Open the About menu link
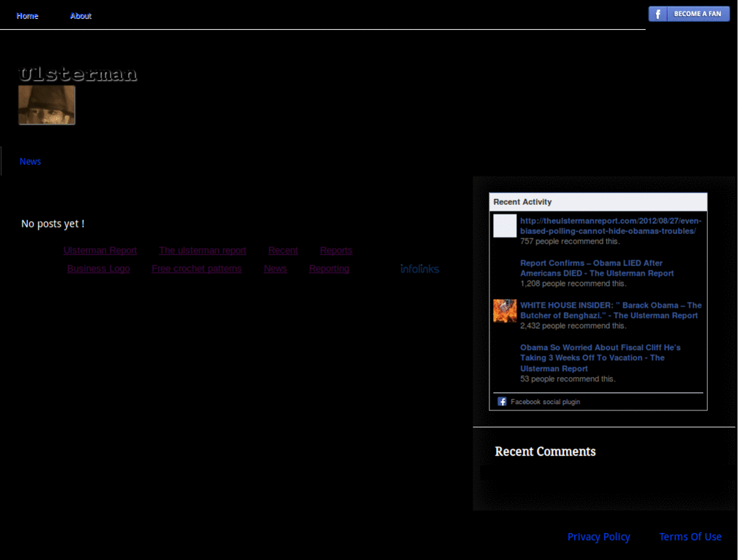Viewport: 747px width, 560px height. click(x=80, y=16)
